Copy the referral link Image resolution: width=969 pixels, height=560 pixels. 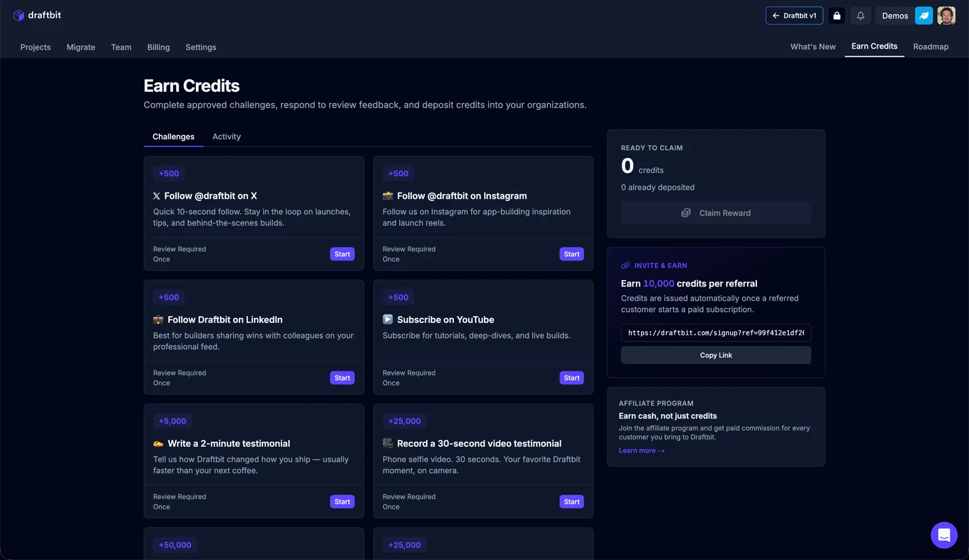[x=716, y=355]
